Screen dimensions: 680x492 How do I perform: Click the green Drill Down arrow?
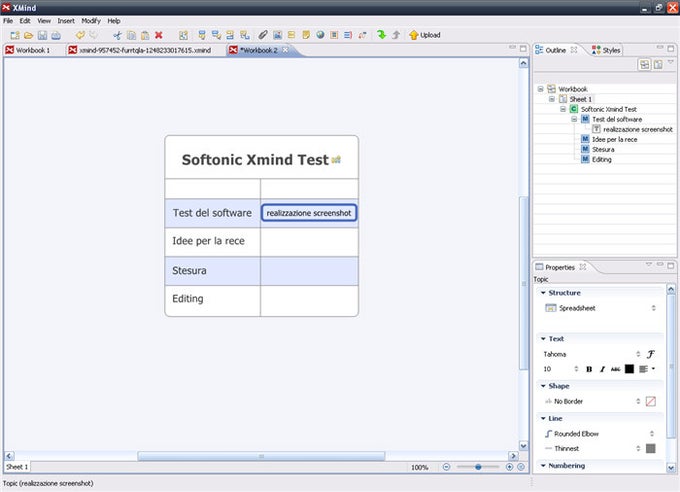tap(382, 35)
